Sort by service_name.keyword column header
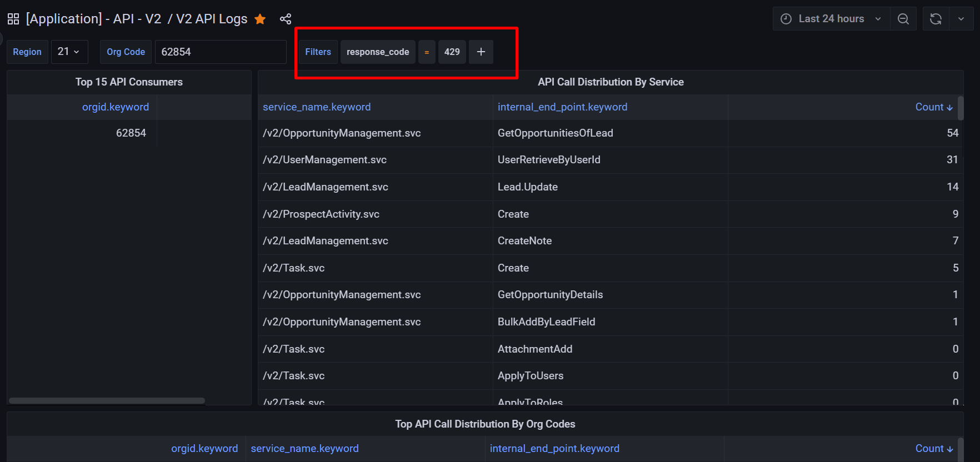This screenshot has height=462, width=980. [317, 107]
